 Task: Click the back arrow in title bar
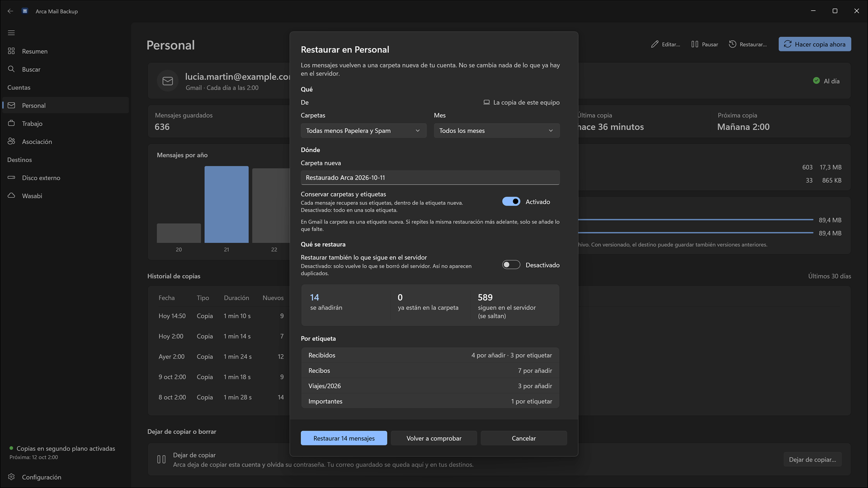[10, 11]
